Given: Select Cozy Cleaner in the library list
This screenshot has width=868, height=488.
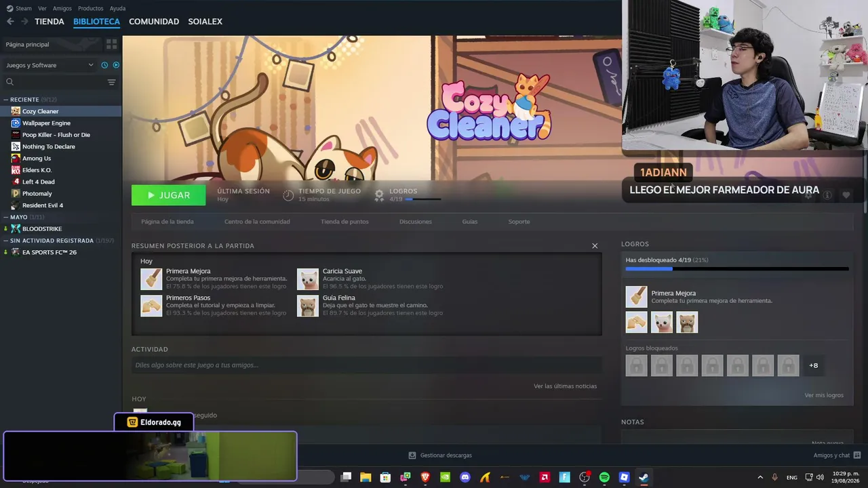Looking at the screenshot, I should point(61,111).
